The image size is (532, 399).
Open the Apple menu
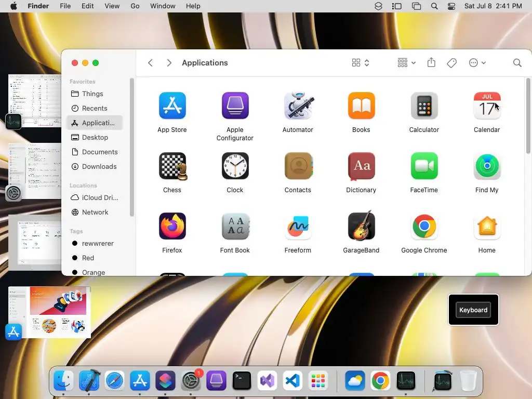tap(14, 6)
